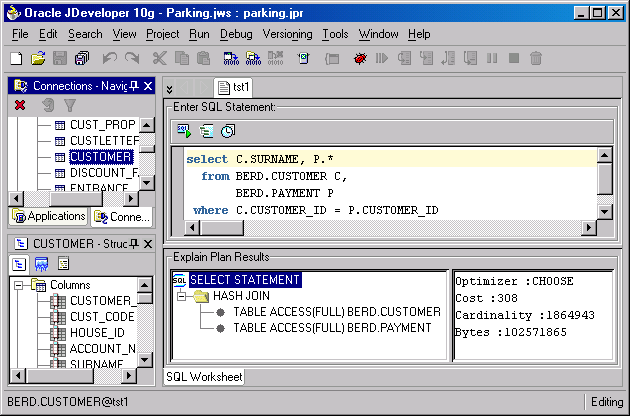Open the Project menu
The image size is (630, 416).
(162, 34)
